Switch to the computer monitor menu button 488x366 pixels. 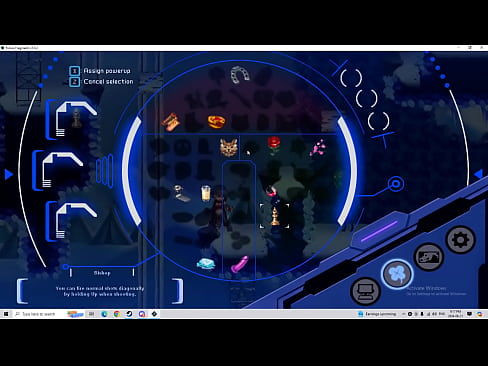pos(366,291)
